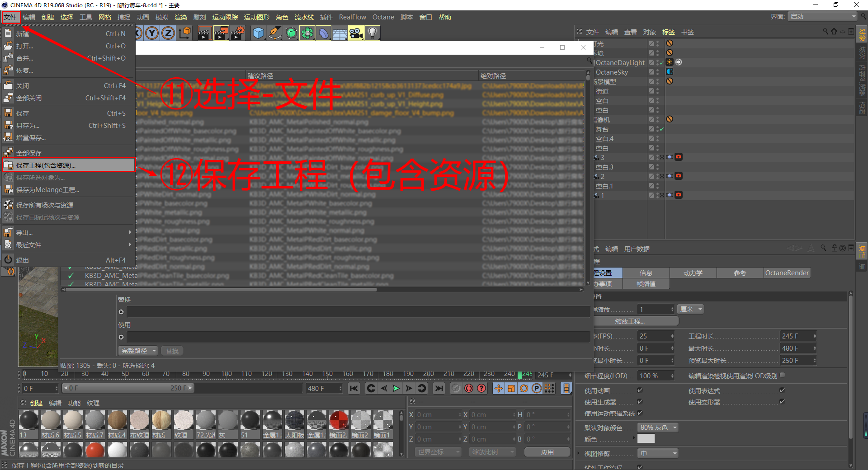Open the 完整路径 dropdown
868x470 pixels.
click(x=138, y=351)
